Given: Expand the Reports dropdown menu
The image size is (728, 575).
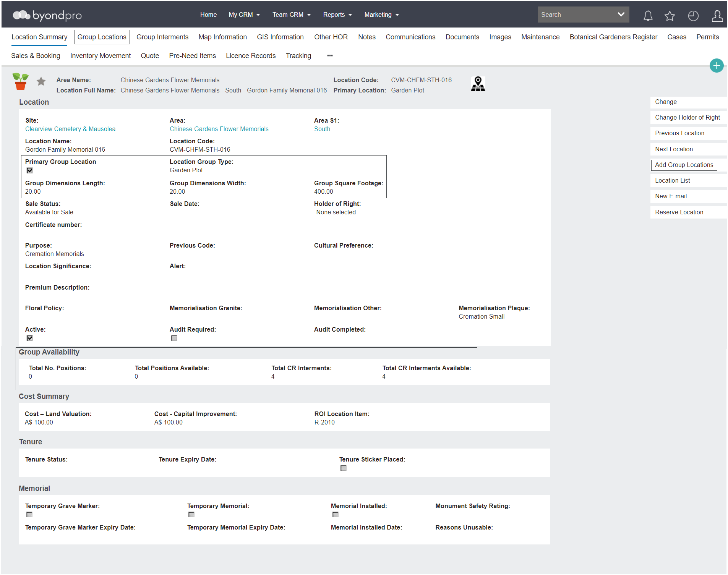Looking at the screenshot, I should click(x=337, y=15).
